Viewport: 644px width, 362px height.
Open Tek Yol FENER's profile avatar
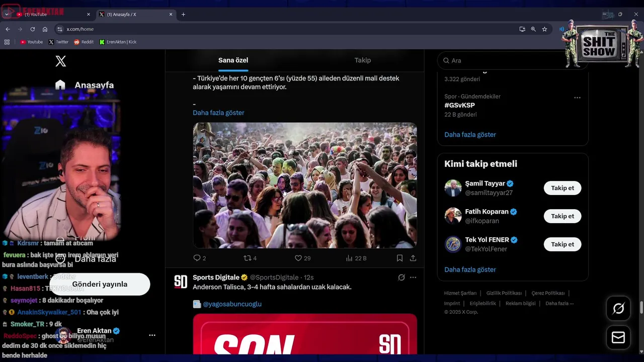click(x=453, y=244)
